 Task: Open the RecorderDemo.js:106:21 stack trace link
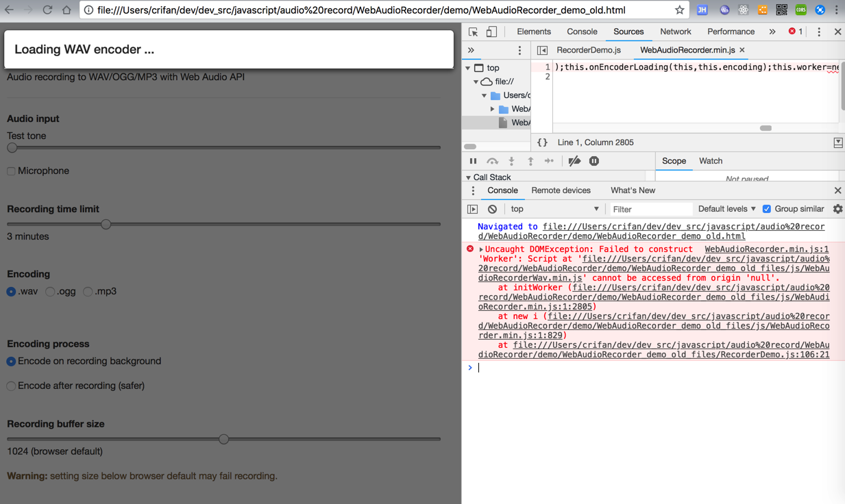tap(654, 350)
